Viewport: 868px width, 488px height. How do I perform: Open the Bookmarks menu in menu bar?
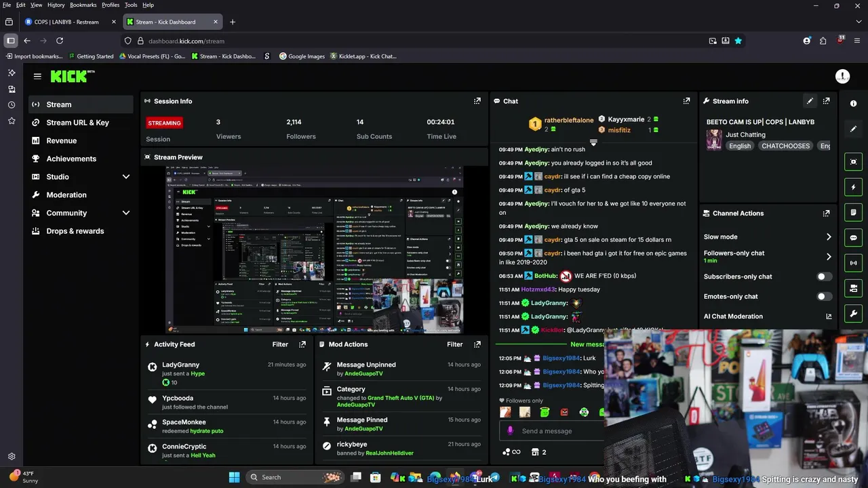(84, 5)
